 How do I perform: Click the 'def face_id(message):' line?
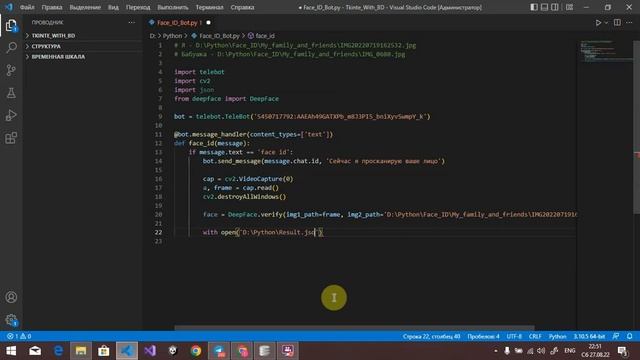click(x=211, y=143)
